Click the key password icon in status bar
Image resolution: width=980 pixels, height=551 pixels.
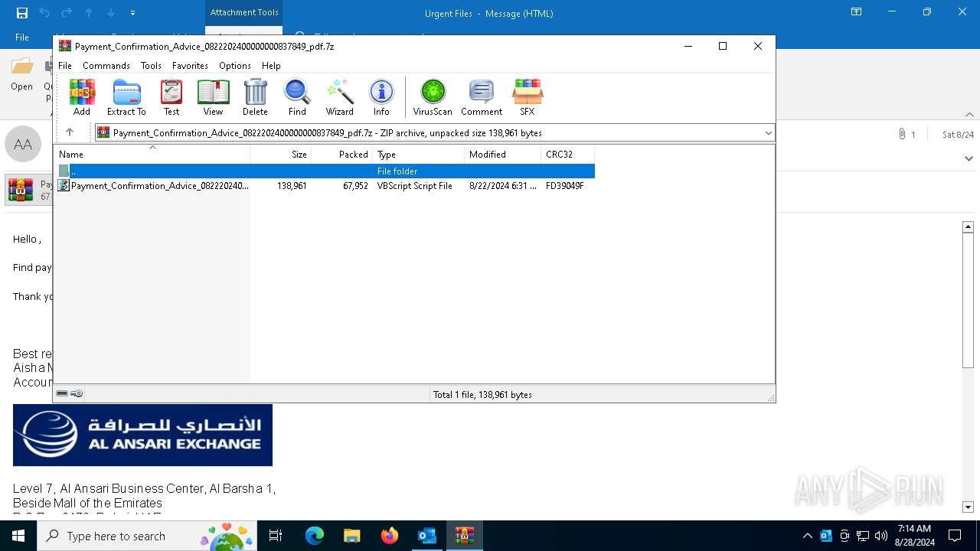tap(77, 393)
